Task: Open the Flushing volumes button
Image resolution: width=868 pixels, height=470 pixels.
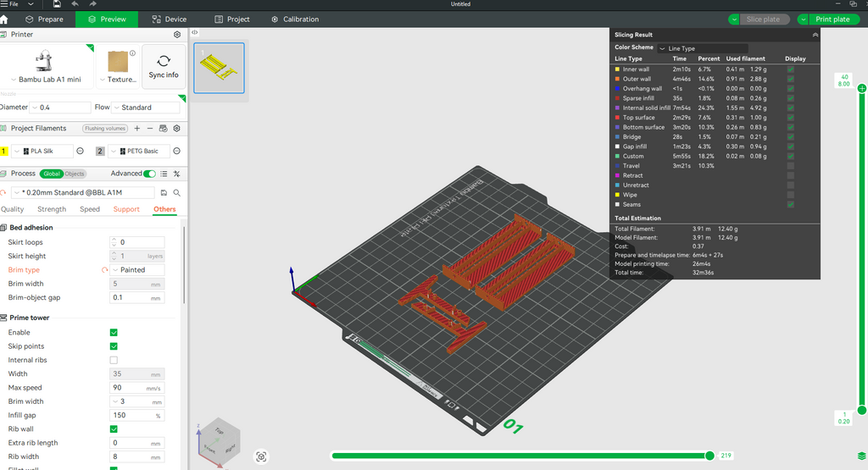Action: [105, 129]
